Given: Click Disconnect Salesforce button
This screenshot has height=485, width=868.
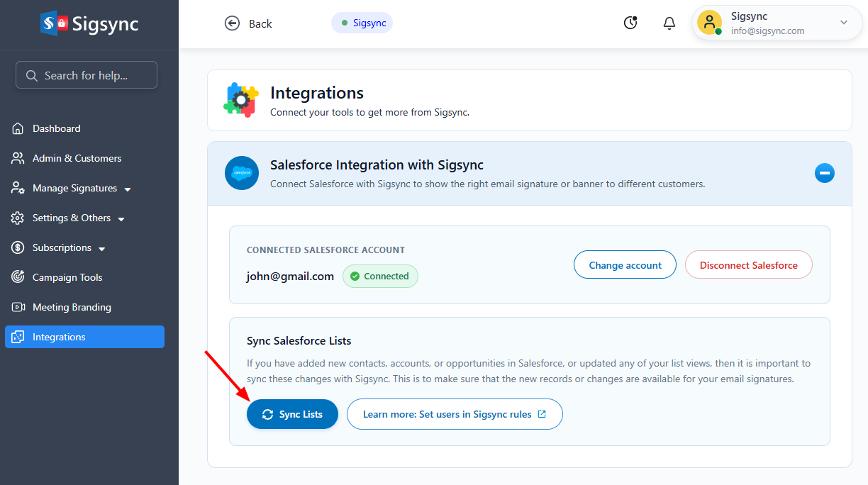Looking at the screenshot, I should click(749, 265).
